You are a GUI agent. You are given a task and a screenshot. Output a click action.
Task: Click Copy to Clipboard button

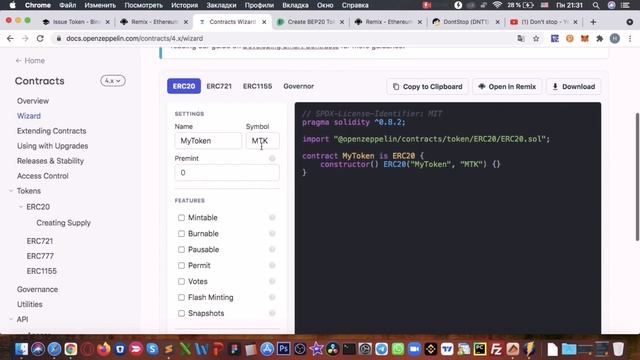tap(427, 87)
